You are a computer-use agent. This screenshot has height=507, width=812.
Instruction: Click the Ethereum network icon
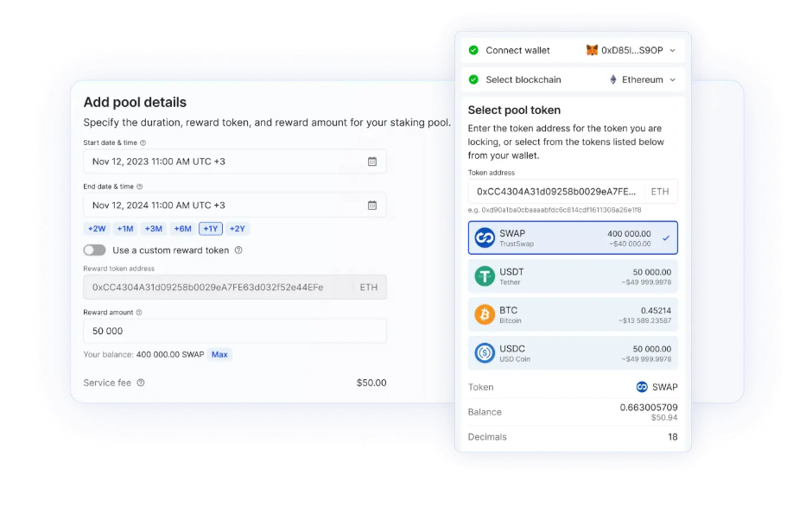click(615, 79)
